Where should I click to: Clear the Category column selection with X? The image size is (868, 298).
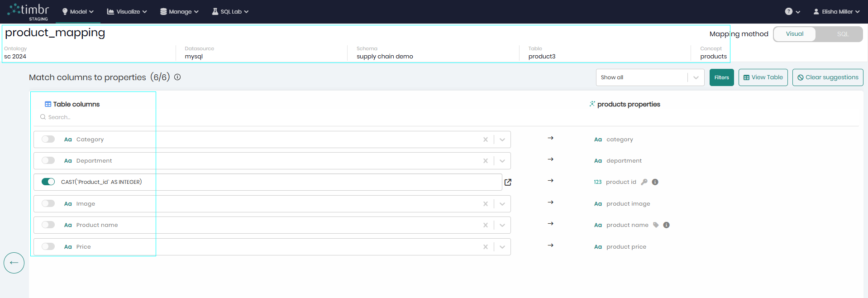pos(485,139)
